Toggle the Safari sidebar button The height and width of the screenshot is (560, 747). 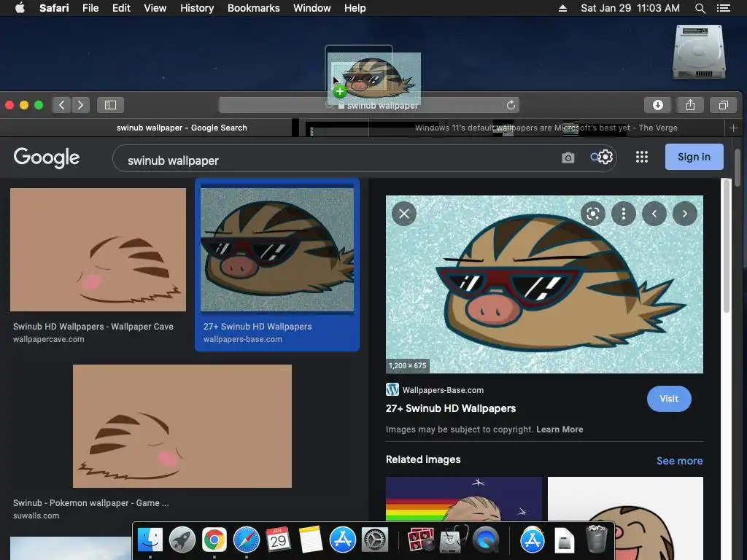click(x=111, y=105)
